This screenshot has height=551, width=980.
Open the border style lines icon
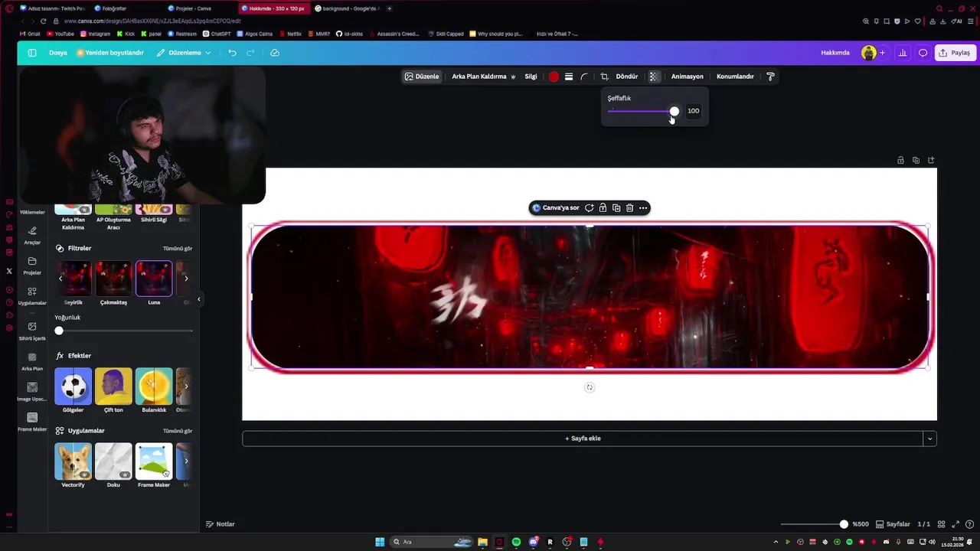click(x=569, y=77)
